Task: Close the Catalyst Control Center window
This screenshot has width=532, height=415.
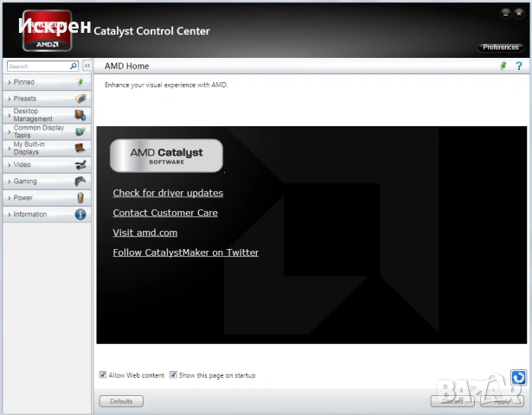Action: click(x=519, y=14)
